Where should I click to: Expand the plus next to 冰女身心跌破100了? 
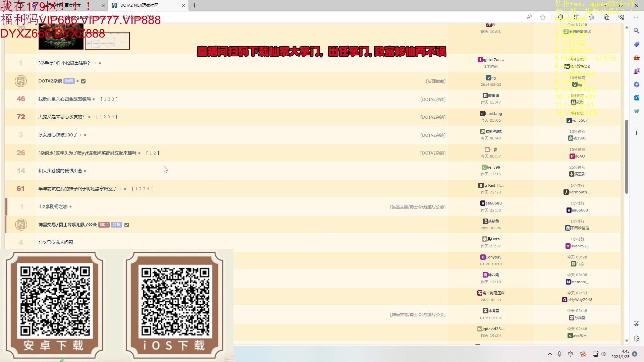point(80,135)
